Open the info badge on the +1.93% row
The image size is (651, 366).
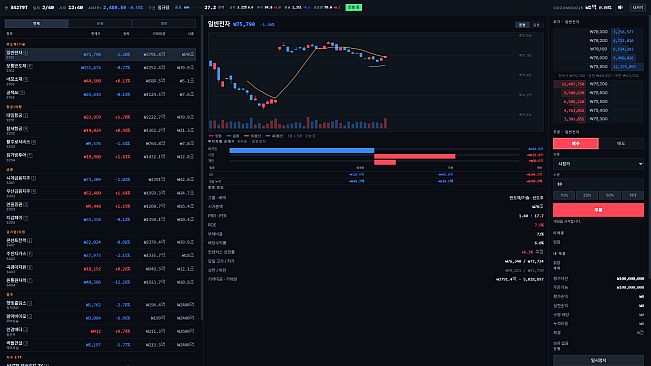click(30, 155)
